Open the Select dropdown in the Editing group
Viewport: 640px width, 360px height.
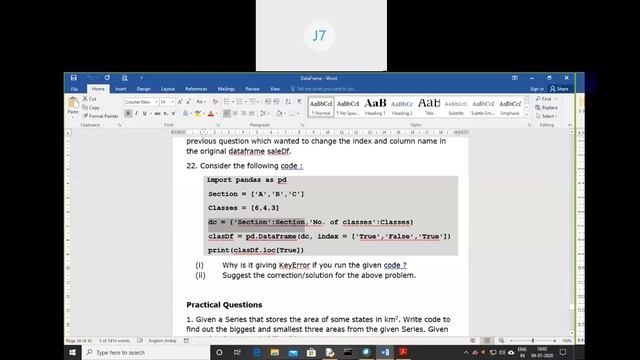pyautogui.click(x=546, y=116)
